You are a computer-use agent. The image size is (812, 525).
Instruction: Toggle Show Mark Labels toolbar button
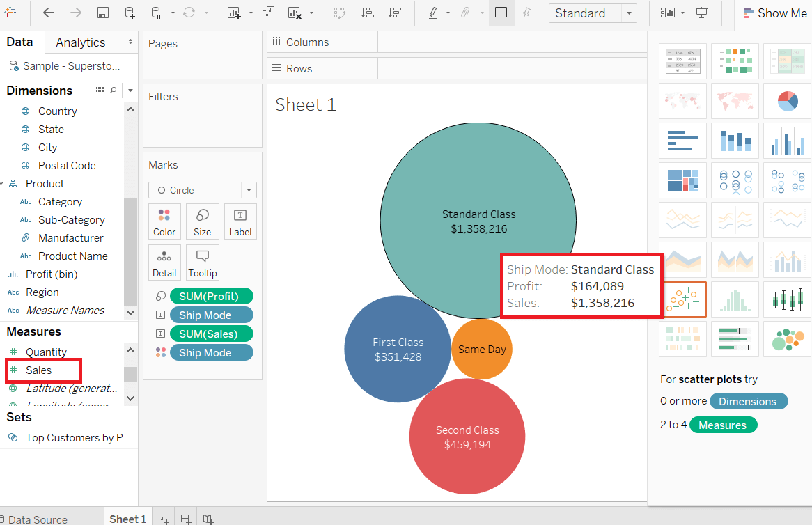(x=501, y=13)
